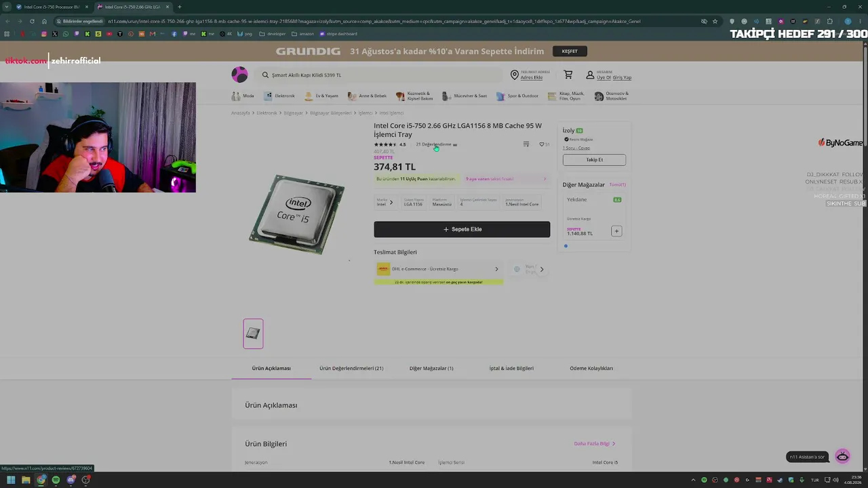Open İptal & İade Bilgileri tab

(511, 368)
